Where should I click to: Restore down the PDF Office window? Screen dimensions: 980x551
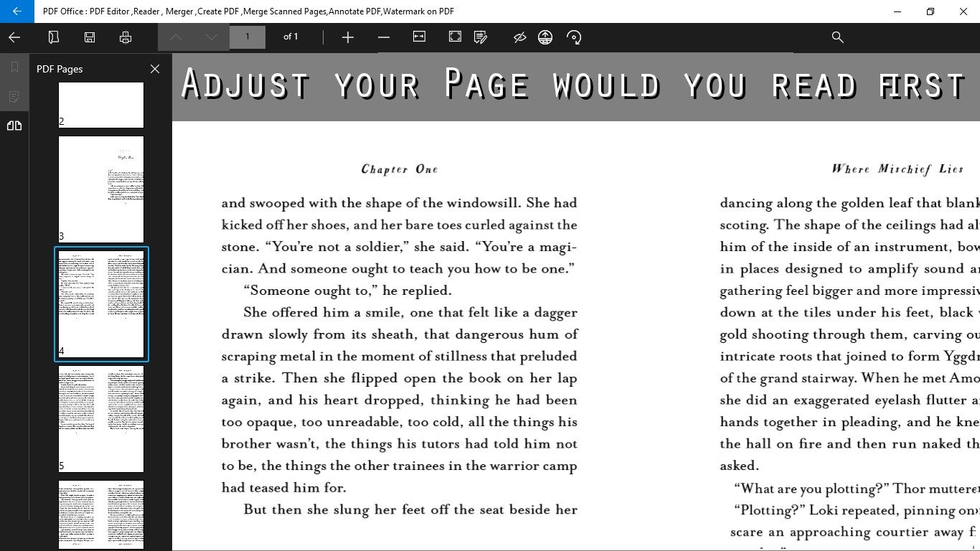tap(930, 11)
